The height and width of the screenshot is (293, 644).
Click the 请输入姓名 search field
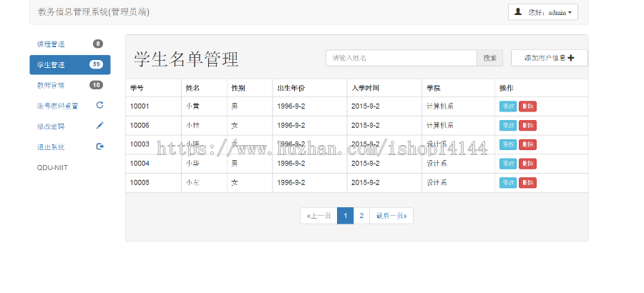point(401,58)
